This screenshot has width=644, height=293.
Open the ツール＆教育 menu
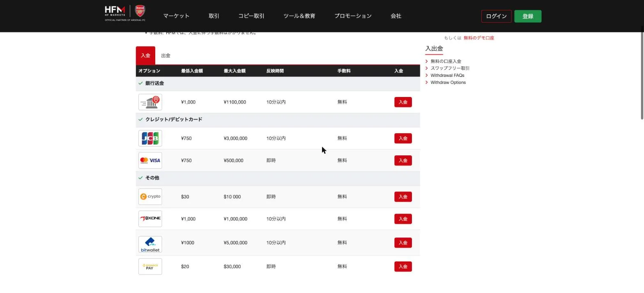[299, 16]
